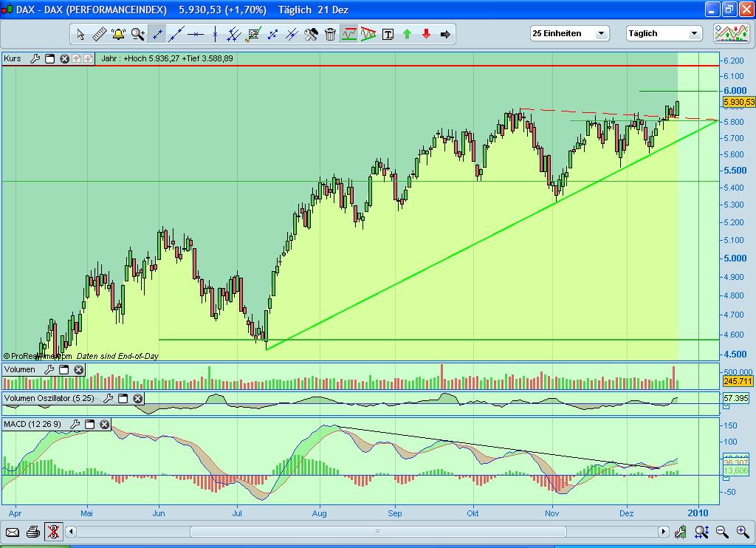The image size is (756, 548).
Task: Select the dotted blue arrow line tool
Action: pos(272,34)
